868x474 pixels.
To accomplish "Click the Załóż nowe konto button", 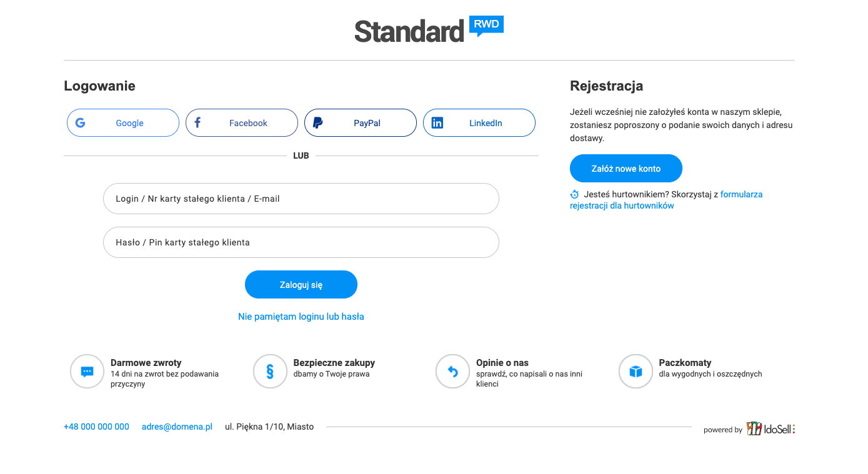I will point(626,168).
